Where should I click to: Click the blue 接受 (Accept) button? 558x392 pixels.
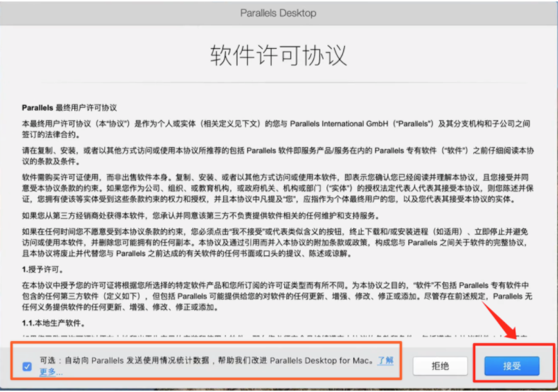point(512,366)
